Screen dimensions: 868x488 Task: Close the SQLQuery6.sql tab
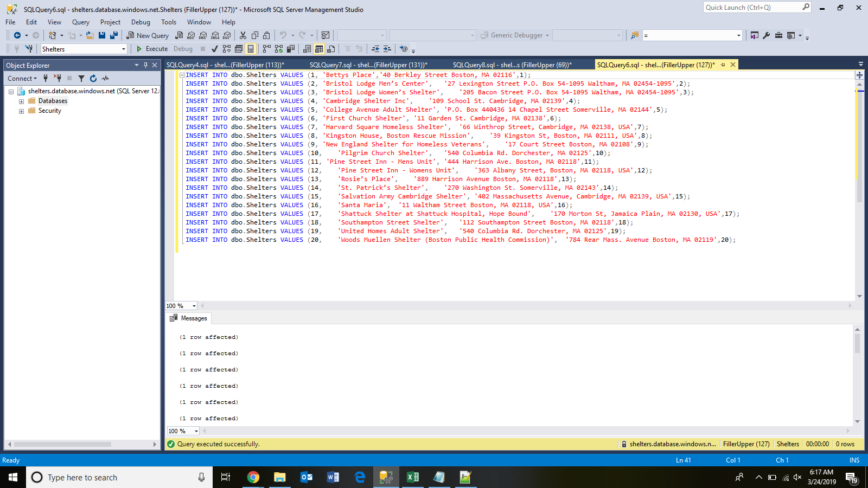(733, 65)
